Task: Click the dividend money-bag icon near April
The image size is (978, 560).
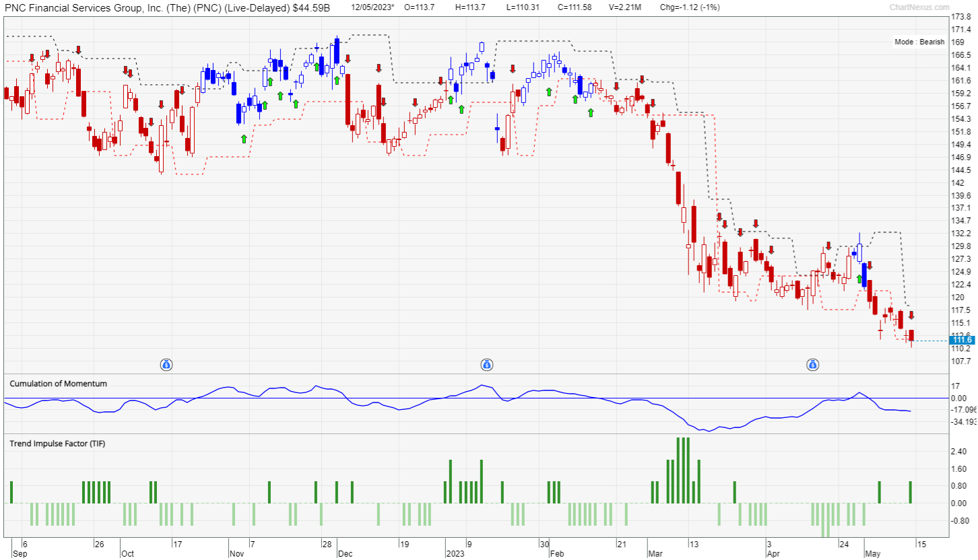Action: pos(813,365)
